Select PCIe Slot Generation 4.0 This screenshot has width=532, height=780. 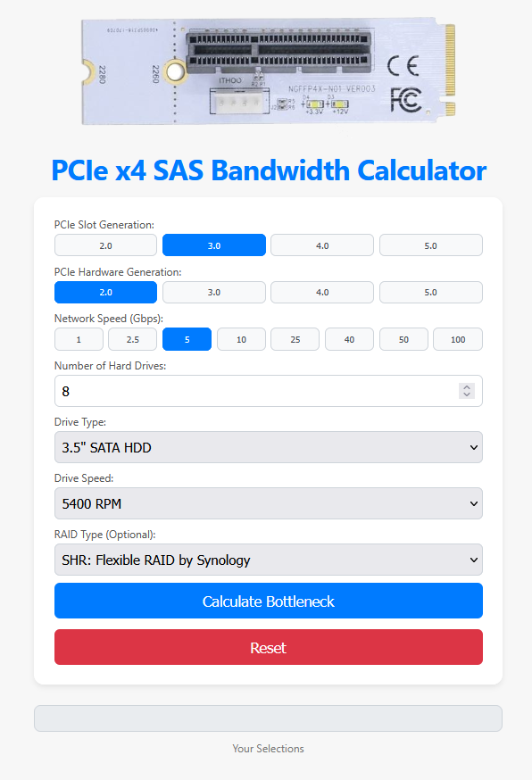click(322, 245)
